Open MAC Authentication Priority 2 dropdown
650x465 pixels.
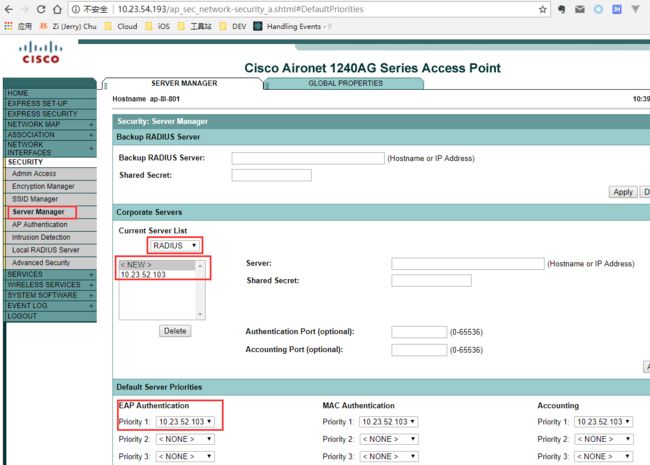(x=388, y=439)
